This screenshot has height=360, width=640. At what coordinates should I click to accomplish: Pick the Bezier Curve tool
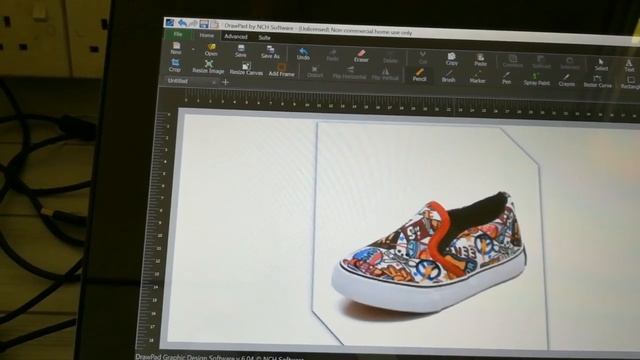(598, 82)
